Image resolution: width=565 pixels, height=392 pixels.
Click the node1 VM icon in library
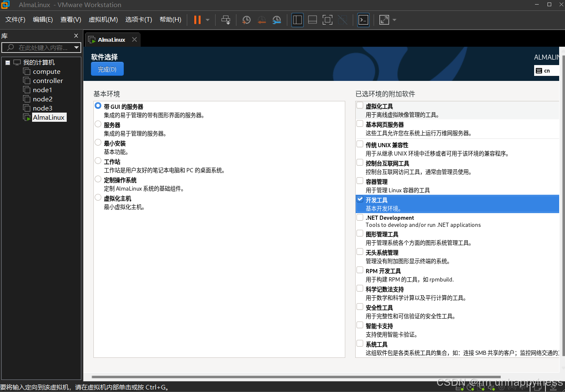(27, 90)
